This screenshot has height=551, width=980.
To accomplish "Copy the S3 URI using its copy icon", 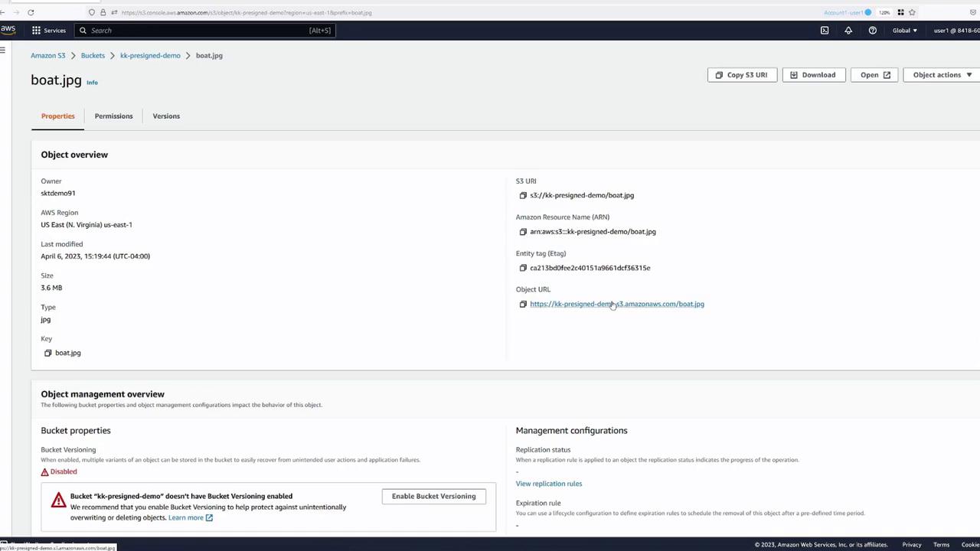I will (523, 195).
